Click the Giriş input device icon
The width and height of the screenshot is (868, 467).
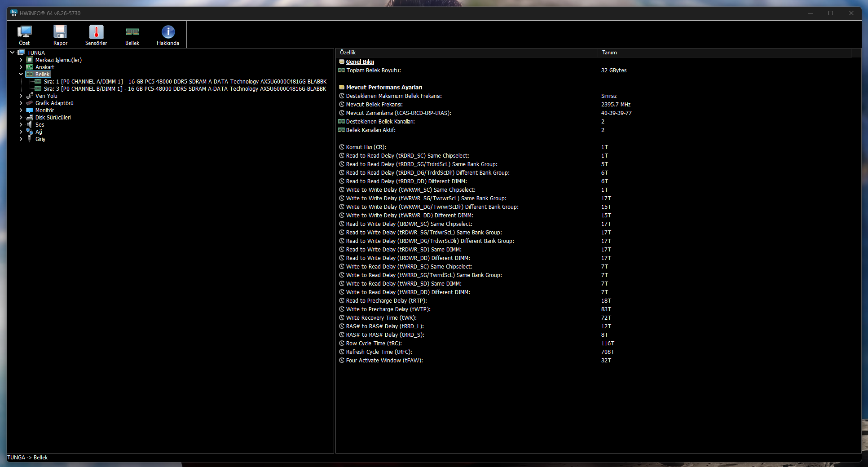[30, 139]
